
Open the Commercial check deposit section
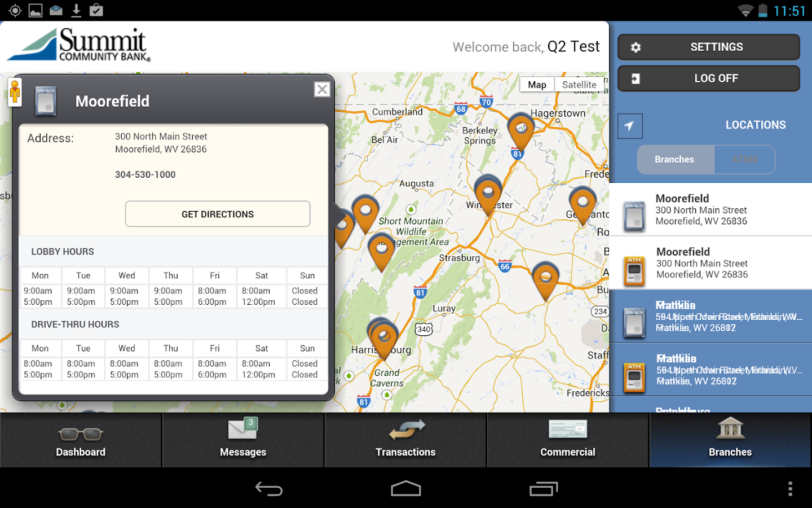click(x=567, y=440)
